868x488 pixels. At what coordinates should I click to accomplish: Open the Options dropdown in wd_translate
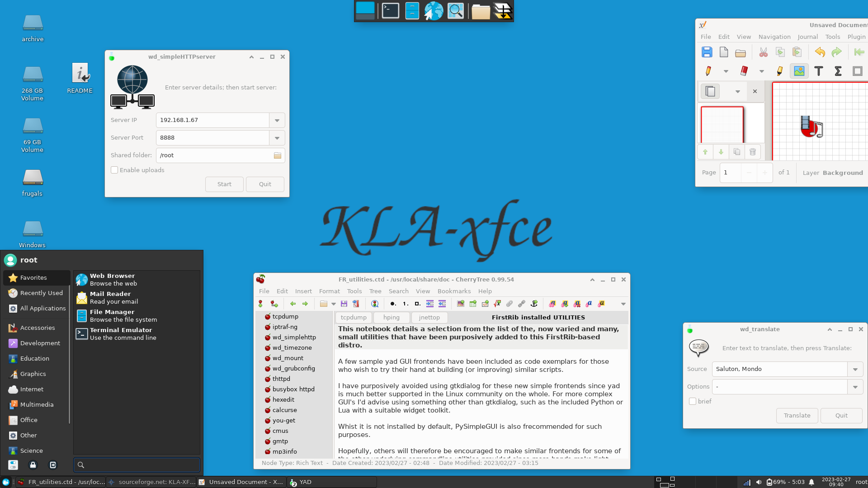pyautogui.click(x=855, y=387)
